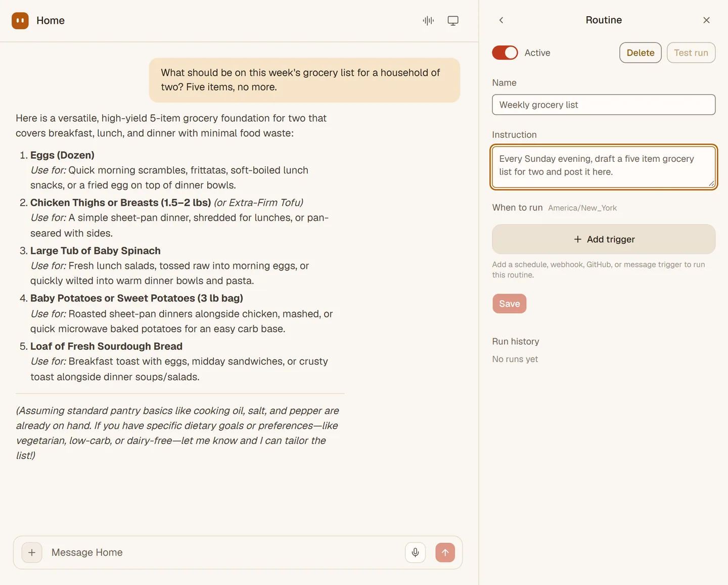Send the message with arrow button
Viewport: 728px width, 585px height.
point(445,553)
